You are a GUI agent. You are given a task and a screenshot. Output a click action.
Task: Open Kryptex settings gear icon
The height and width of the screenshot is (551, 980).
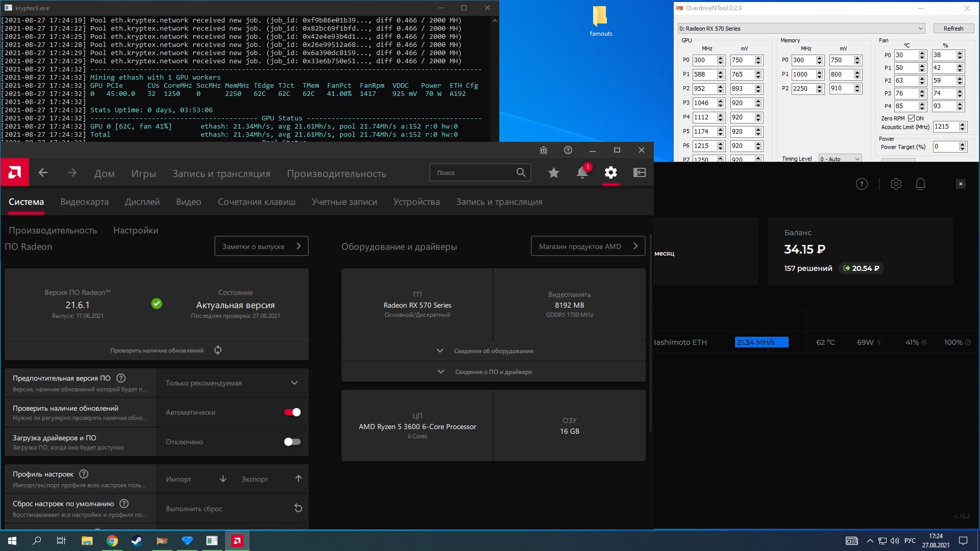tap(896, 184)
